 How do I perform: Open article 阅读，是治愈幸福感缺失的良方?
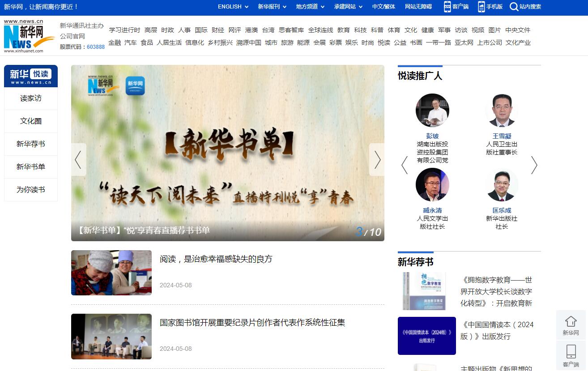(x=216, y=259)
